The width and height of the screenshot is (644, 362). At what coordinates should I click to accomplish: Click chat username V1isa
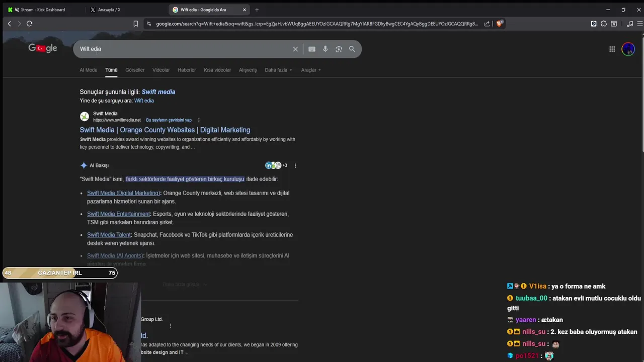pyautogui.click(x=537, y=287)
